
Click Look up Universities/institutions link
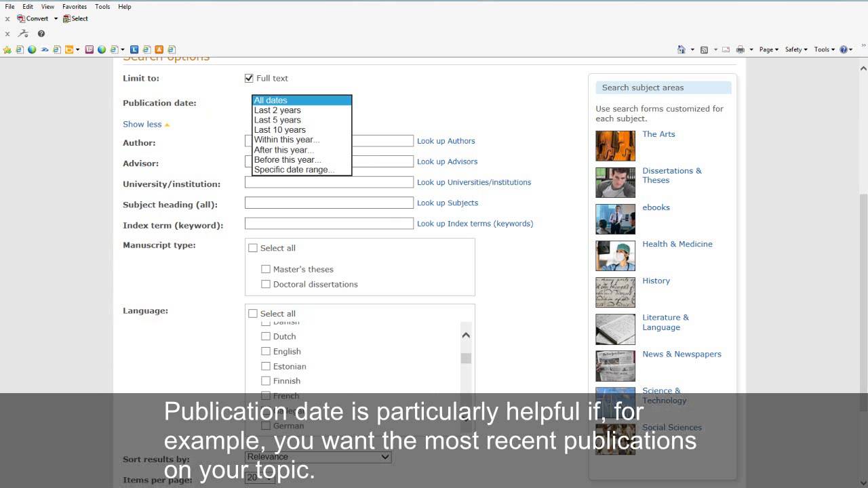tap(474, 182)
